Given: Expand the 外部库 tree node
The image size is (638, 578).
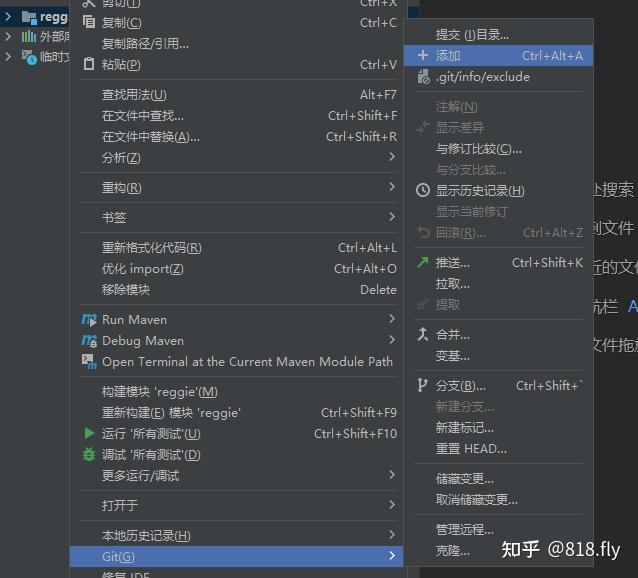Looking at the screenshot, I should click(x=8, y=37).
